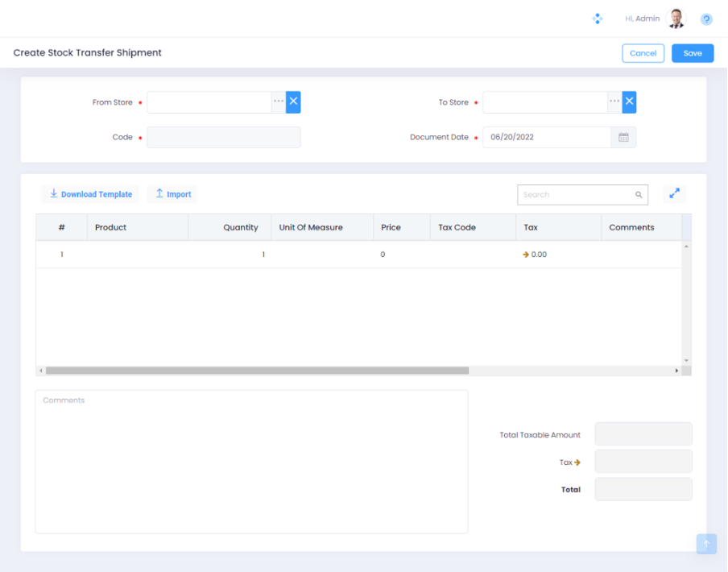Click the search magnifier icon

639,195
